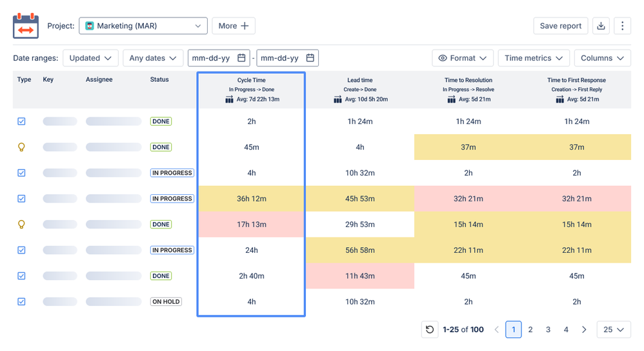The image size is (644, 351).
Task: Click the refresh icon beside pagination
Action: tap(430, 329)
